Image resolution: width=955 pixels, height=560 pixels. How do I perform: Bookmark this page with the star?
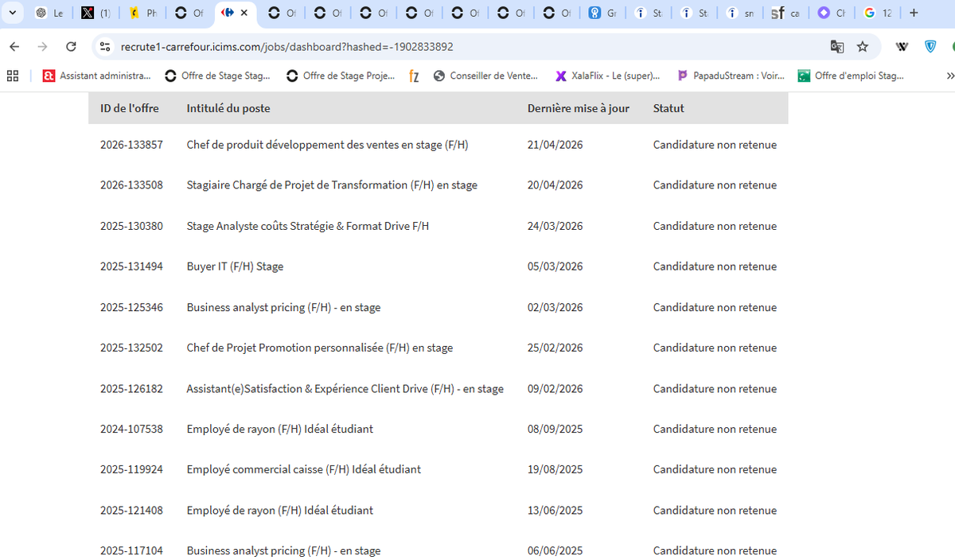(x=863, y=47)
